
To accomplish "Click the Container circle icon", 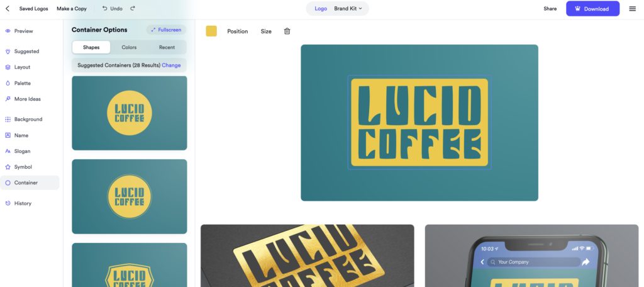I will tap(8, 183).
